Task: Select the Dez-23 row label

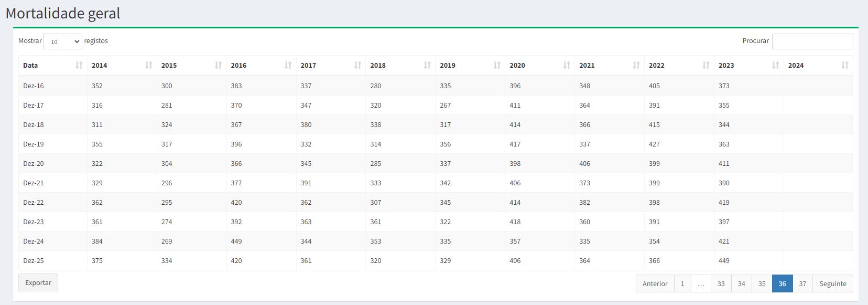Action: click(x=34, y=222)
